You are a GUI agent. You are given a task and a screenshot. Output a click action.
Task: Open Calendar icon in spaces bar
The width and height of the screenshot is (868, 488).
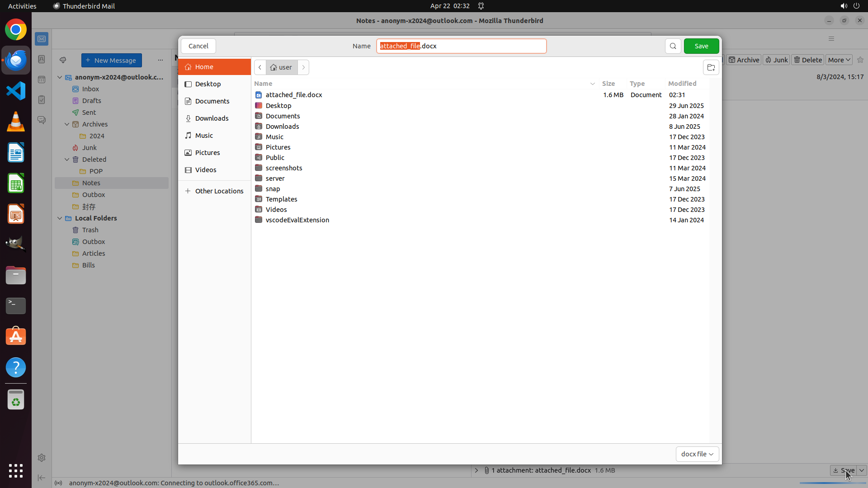42,80
